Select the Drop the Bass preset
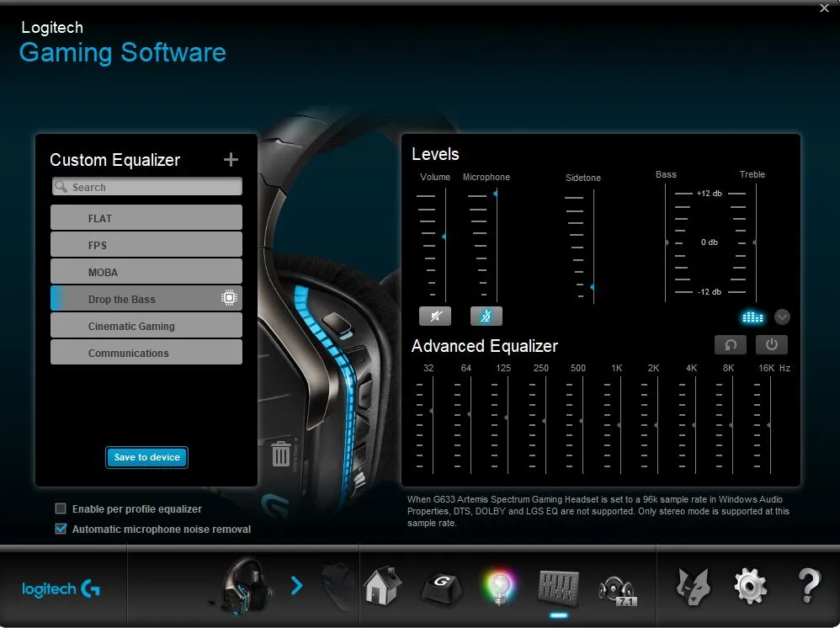The height and width of the screenshot is (628, 840). (x=146, y=298)
